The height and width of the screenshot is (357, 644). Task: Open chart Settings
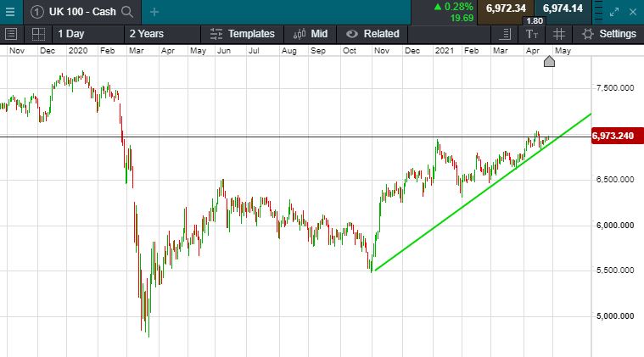[609, 34]
